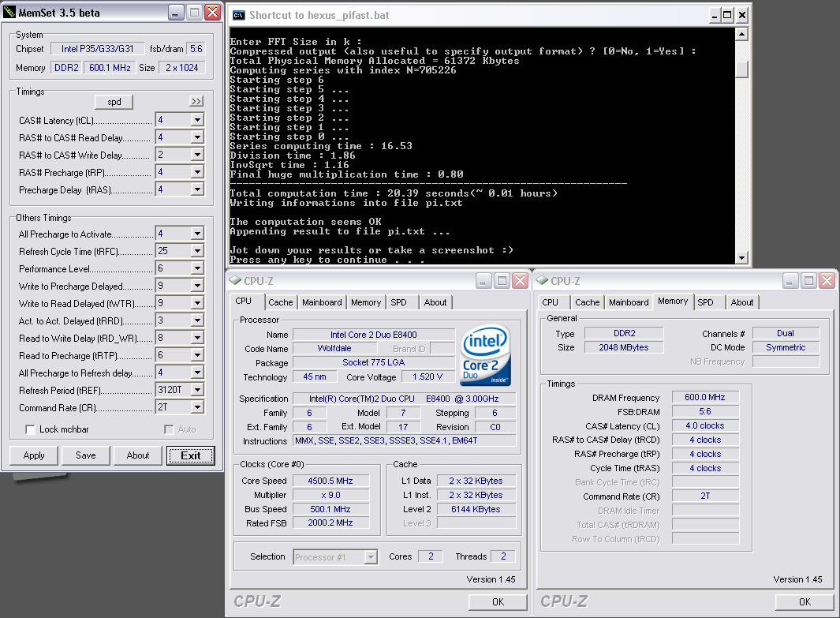Click the Save button in MemSet
This screenshot has height=618, width=840.
(x=86, y=455)
